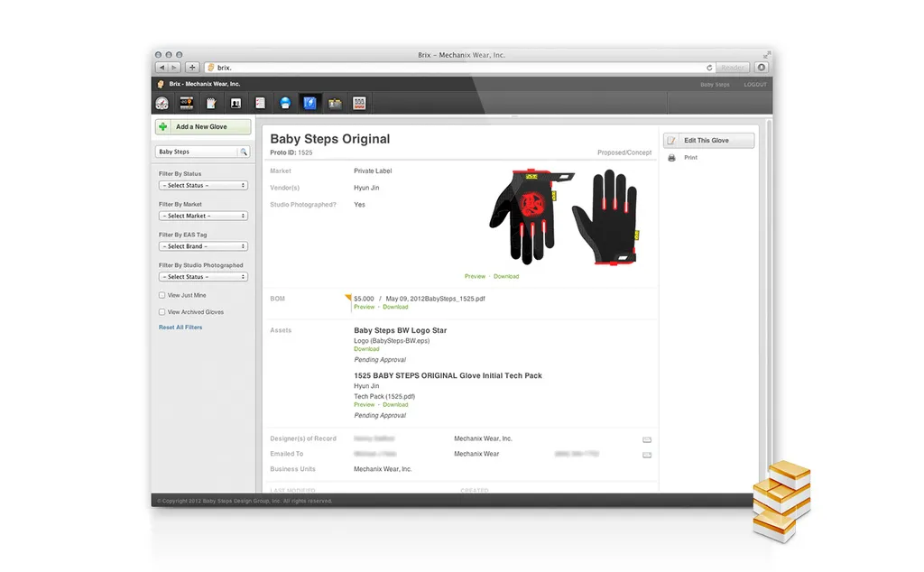
Task: Click the glove product image
Action: (564, 217)
